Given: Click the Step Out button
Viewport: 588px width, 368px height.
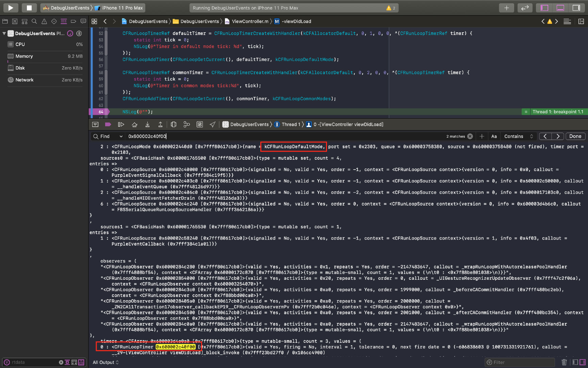Looking at the screenshot, I should (x=160, y=124).
